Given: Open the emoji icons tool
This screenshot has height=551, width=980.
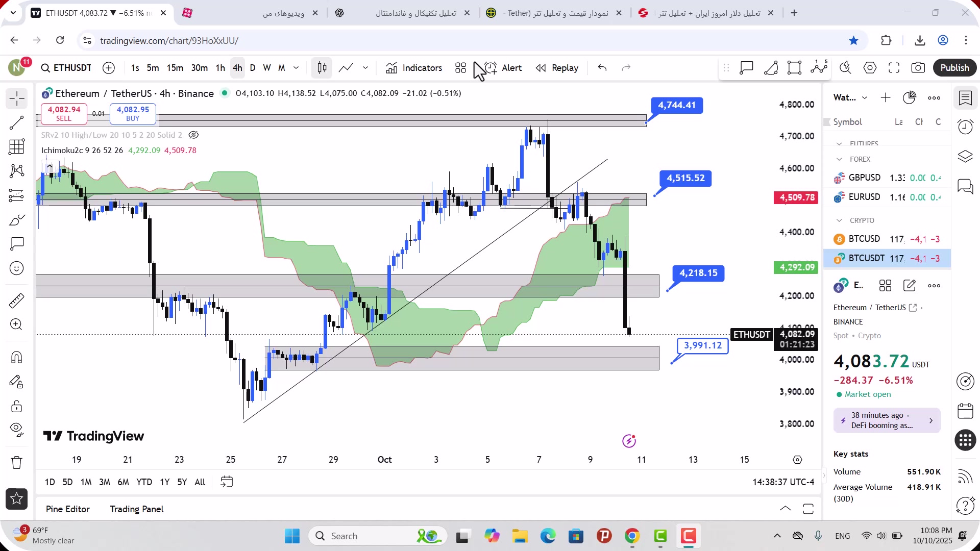Looking at the screenshot, I should [17, 268].
